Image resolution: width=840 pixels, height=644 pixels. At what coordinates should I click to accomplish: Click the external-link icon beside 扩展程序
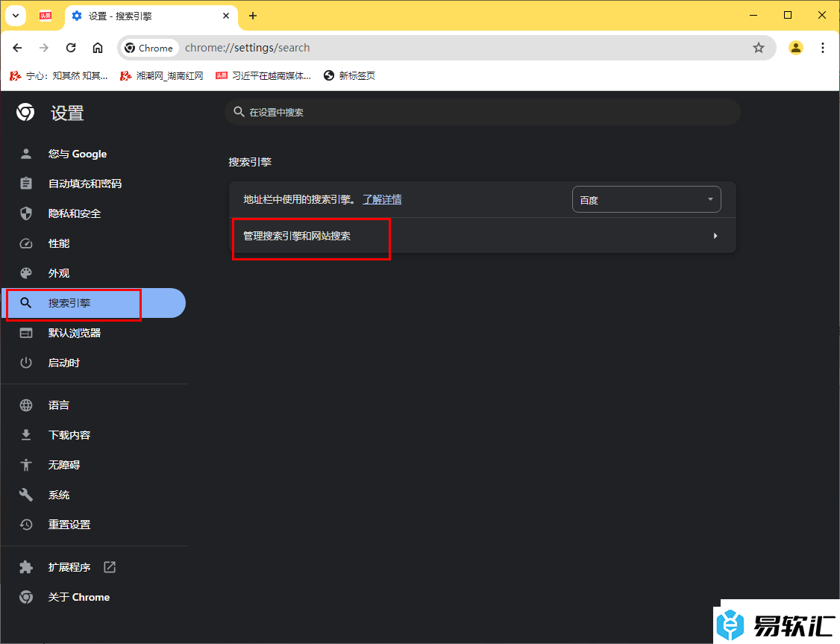click(110, 567)
